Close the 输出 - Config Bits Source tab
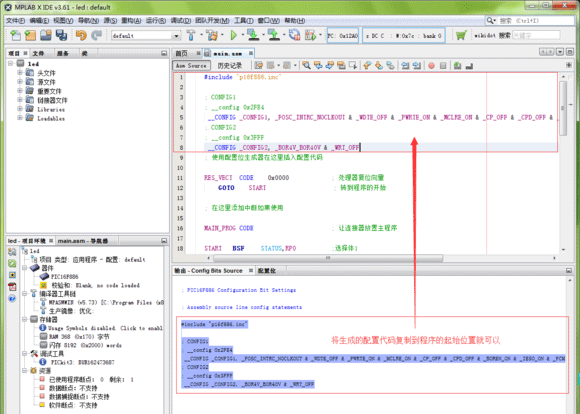Screen dimensions: 580x414 [251, 271]
